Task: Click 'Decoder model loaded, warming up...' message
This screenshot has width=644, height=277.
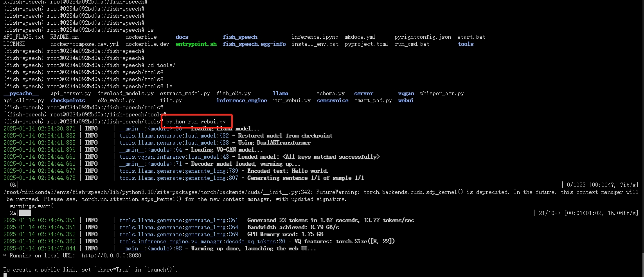Action: 246,164
